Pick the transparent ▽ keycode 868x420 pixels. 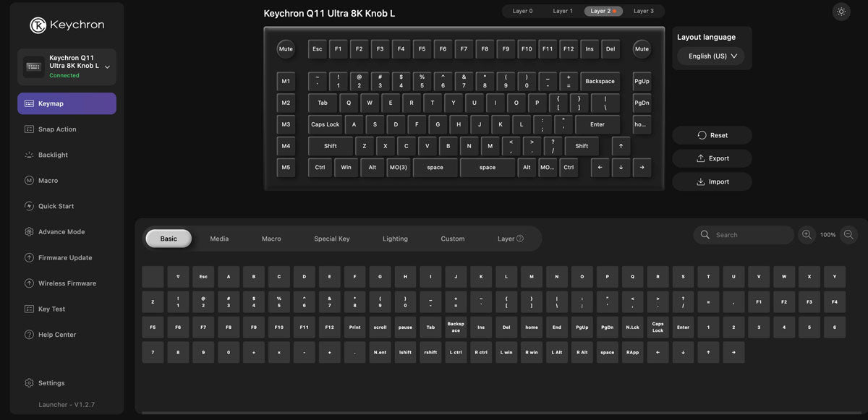[178, 277]
